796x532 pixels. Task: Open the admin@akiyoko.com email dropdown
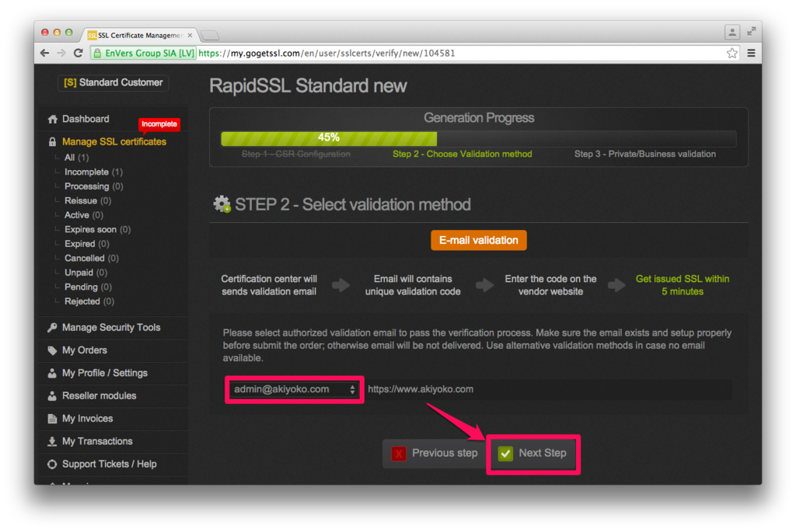pos(294,390)
